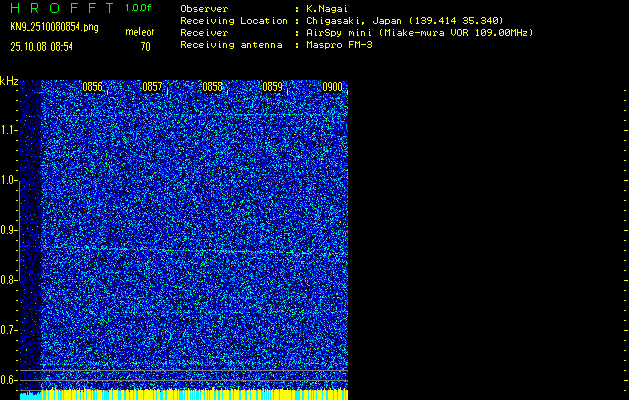Select the 0900 time marker
This screenshot has width=629, height=400.
coord(332,87)
